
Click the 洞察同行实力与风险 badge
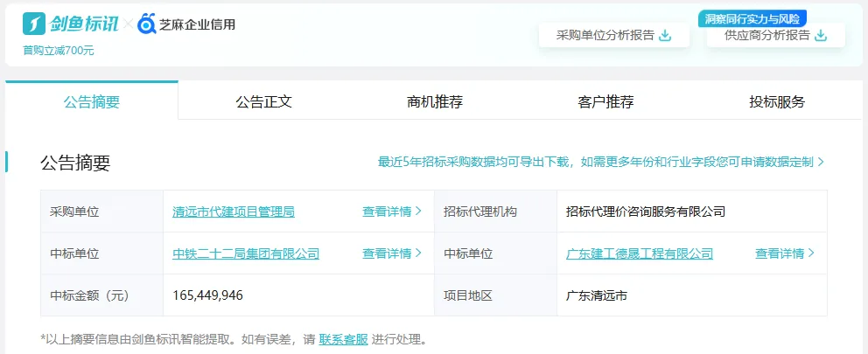[x=752, y=18]
